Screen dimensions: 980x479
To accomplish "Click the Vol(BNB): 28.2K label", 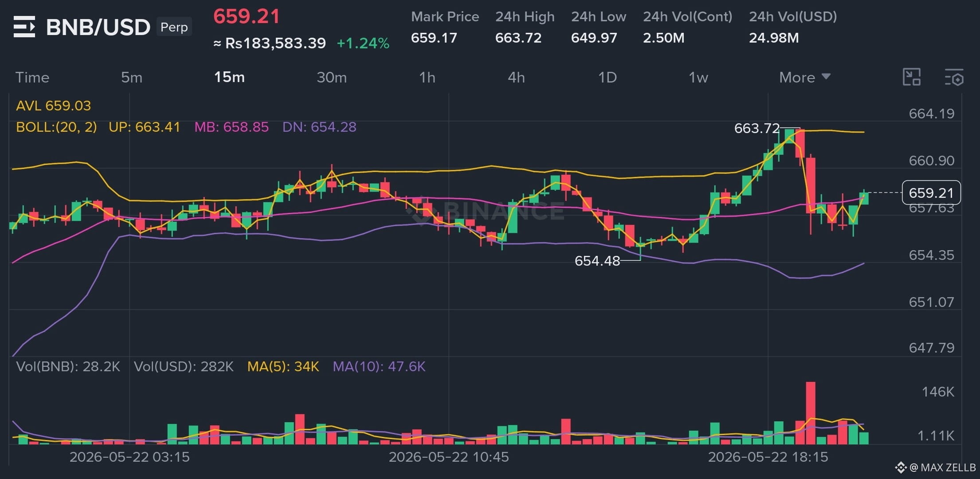I will pyautogui.click(x=68, y=366).
